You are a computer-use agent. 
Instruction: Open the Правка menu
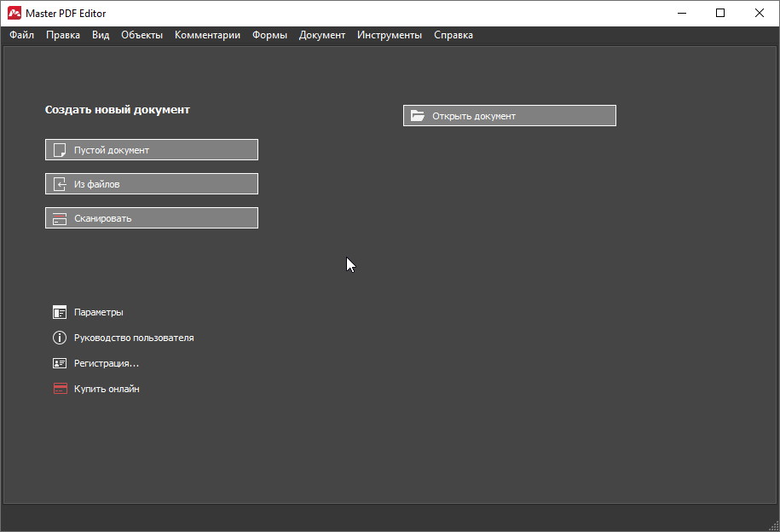[63, 35]
